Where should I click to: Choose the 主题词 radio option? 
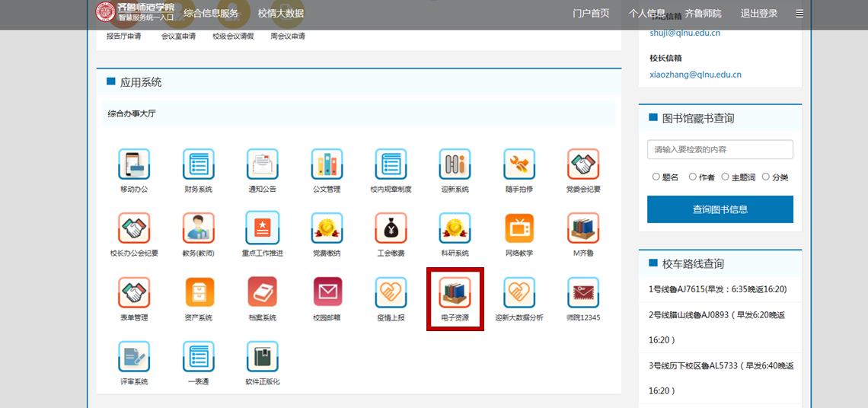[726, 177]
